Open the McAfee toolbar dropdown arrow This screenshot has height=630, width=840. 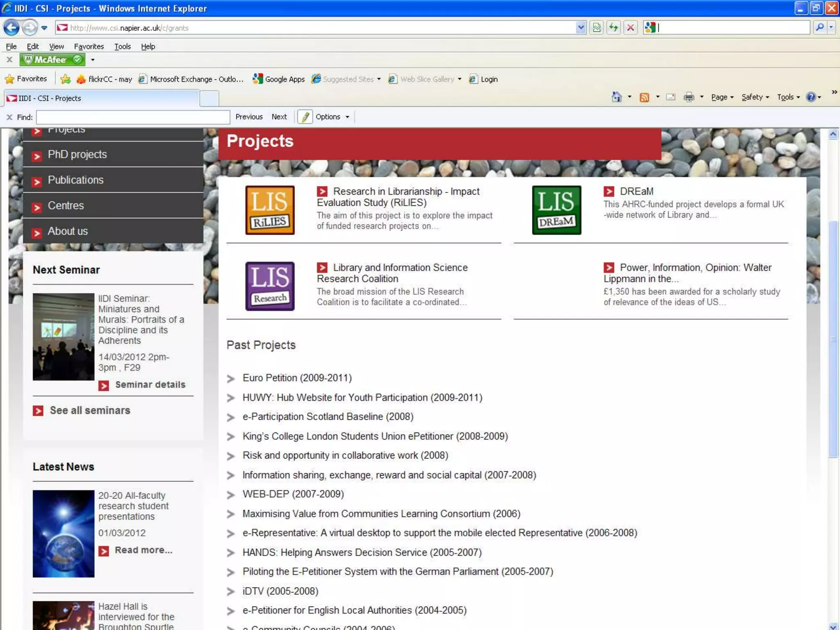(93, 60)
